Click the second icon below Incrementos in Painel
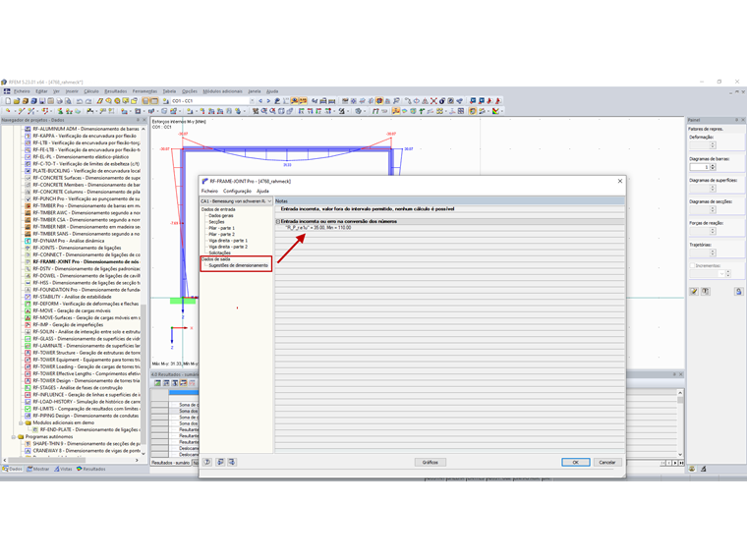This screenshot has width=747, height=560. pos(706,292)
